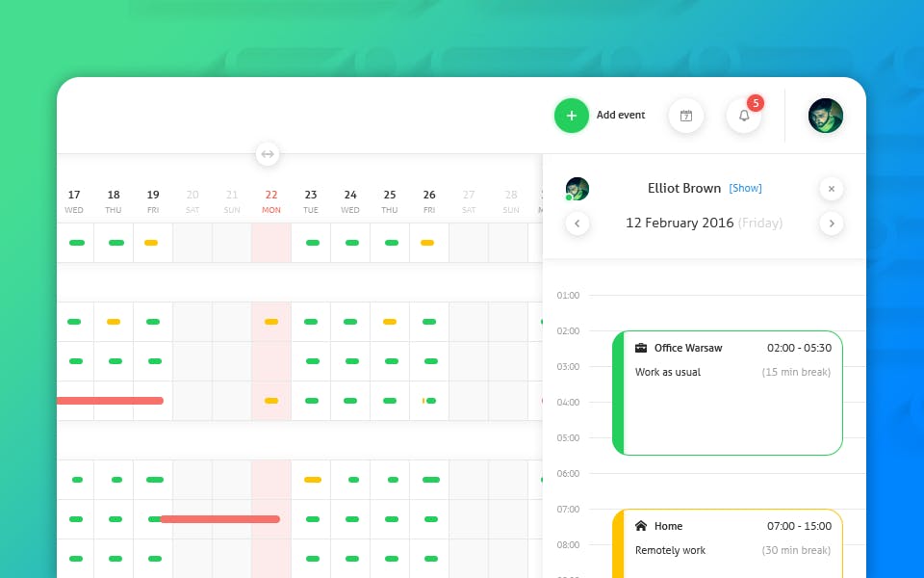Go to previous day with left chevron
The width and height of the screenshot is (924, 578).
click(577, 223)
